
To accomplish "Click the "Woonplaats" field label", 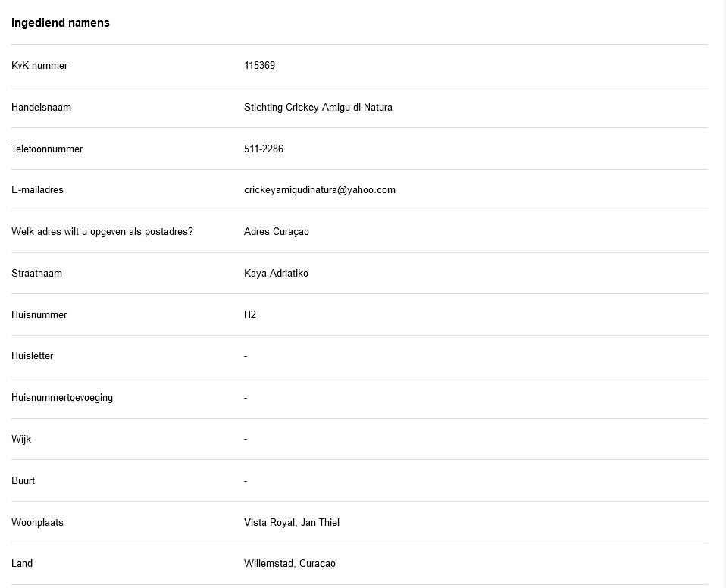I will [37, 523].
